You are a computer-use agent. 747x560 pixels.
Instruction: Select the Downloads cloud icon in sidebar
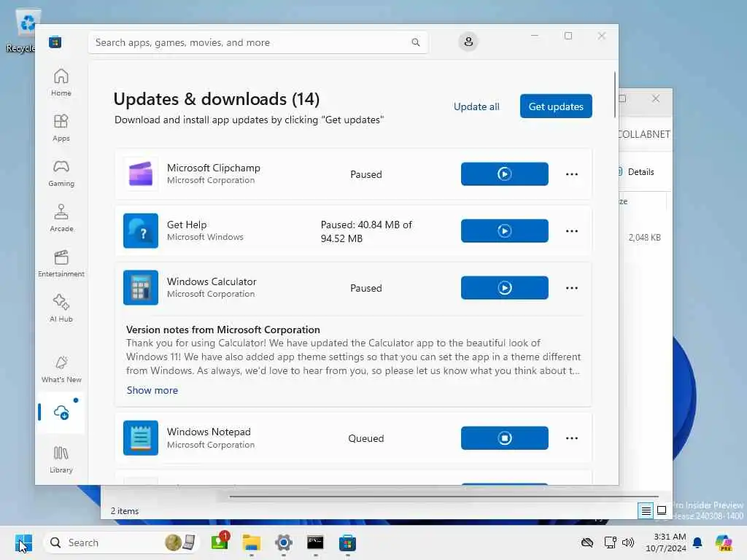pos(61,413)
